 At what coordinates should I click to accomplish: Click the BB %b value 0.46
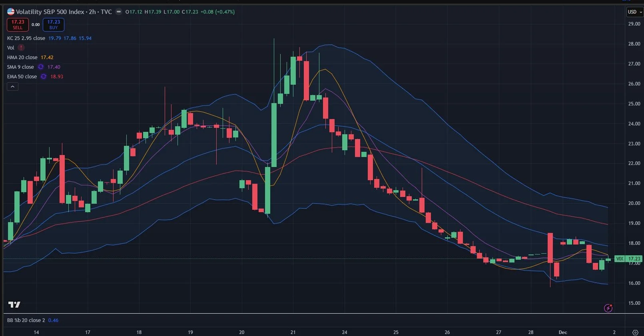coord(53,320)
